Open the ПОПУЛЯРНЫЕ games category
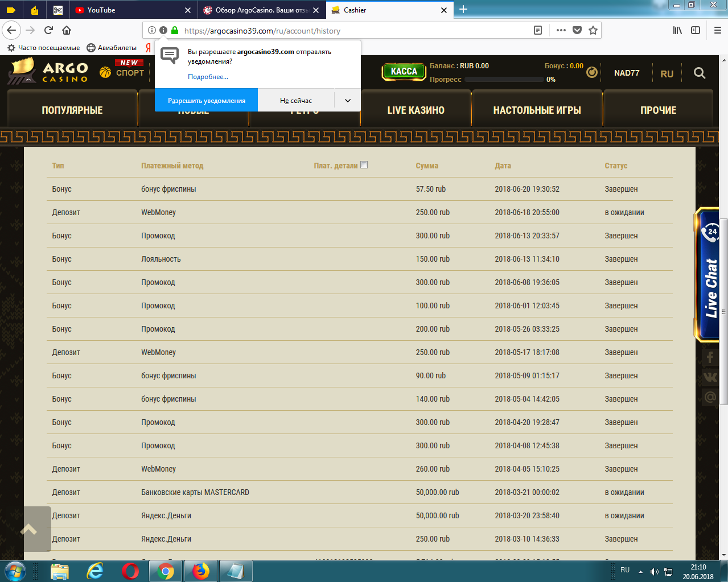The image size is (728, 582). 72,110
